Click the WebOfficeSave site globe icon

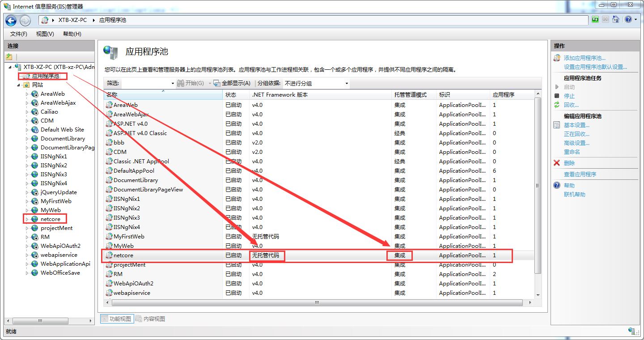point(35,273)
